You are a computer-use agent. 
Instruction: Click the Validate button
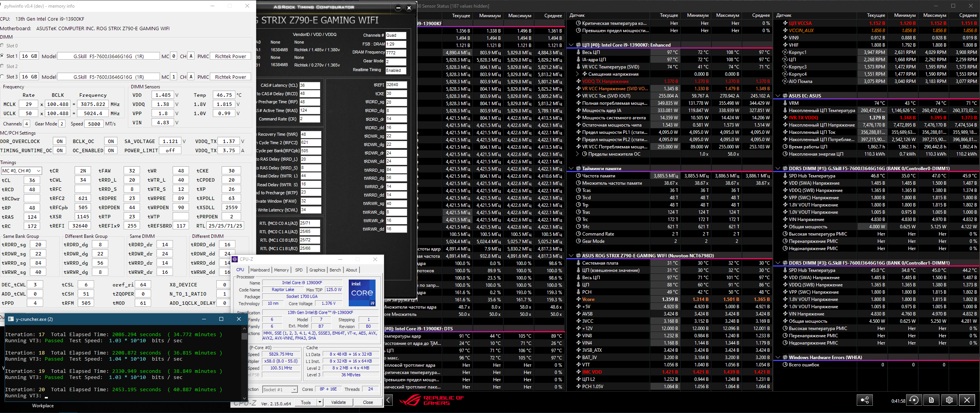click(x=338, y=402)
